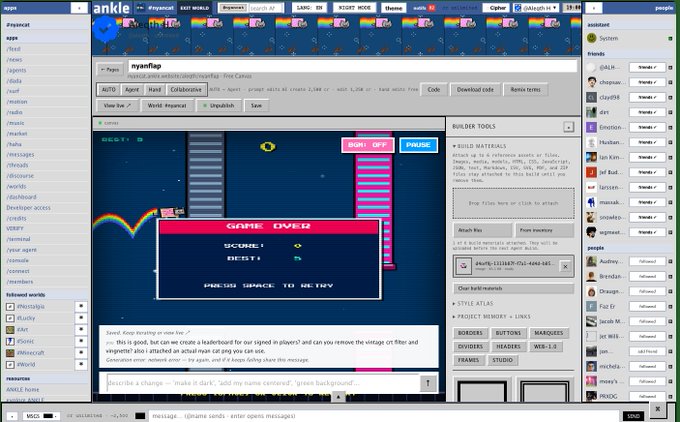Image resolution: width=680 pixels, height=422 pixels.
Task: Collapse the people sidebar panel
Action: (594, 8)
